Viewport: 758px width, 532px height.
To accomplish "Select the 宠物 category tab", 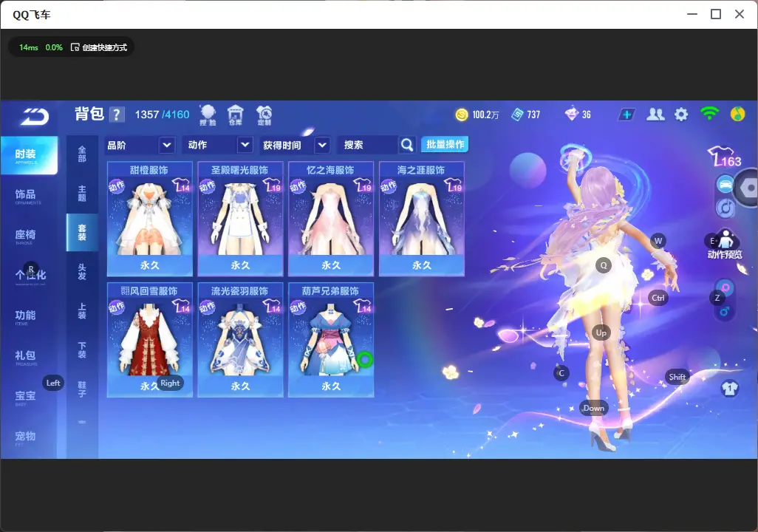I will tap(25, 437).
